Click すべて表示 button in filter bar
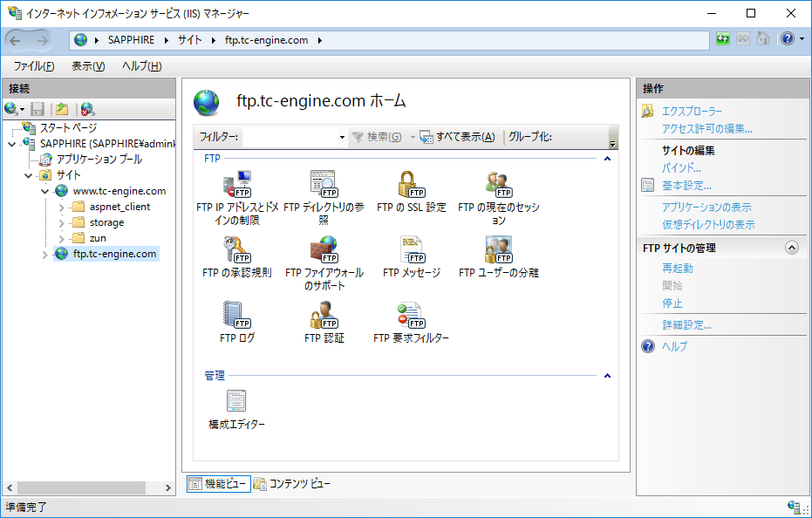 coord(457,137)
